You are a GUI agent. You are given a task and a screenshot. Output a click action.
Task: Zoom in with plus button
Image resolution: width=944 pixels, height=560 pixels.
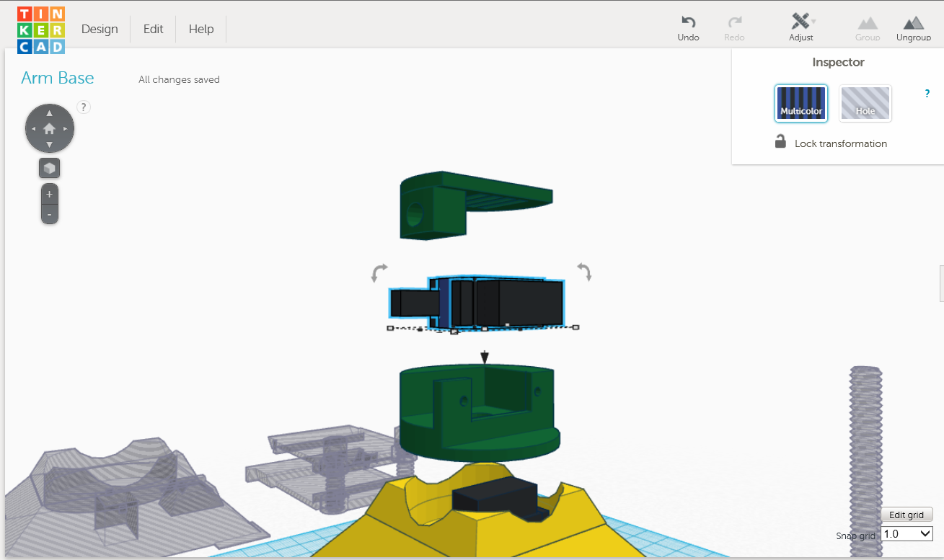click(x=49, y=195)
